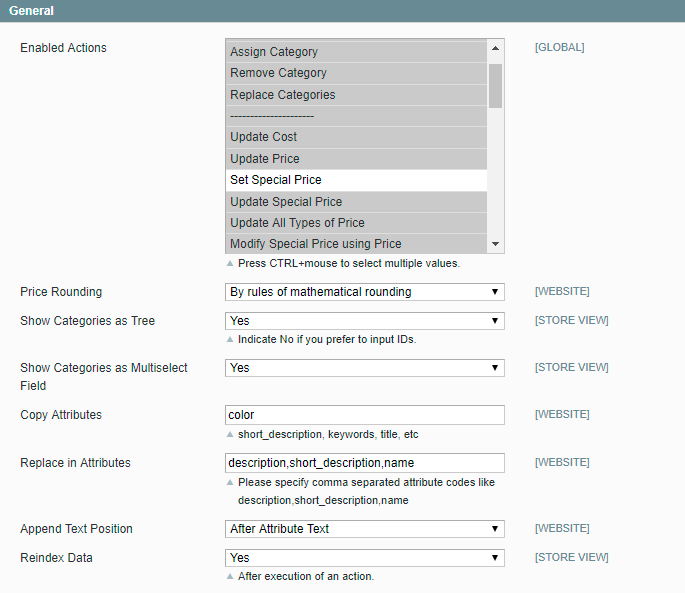The height and width of the screenshot is (593, 685).
Task: Click the Replace in Attributes input field
Action: [364, 463]
